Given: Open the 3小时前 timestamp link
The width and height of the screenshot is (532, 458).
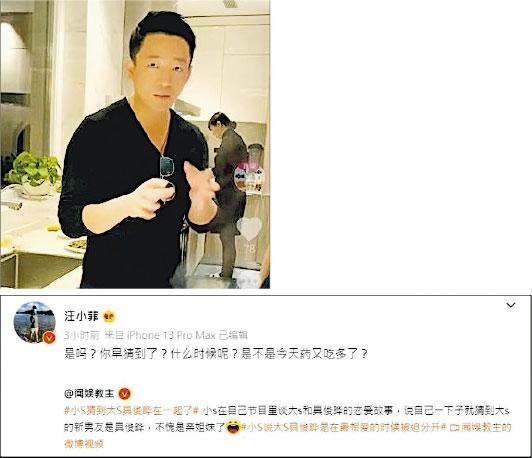Looking at the screenshot, I should (82, 335).
